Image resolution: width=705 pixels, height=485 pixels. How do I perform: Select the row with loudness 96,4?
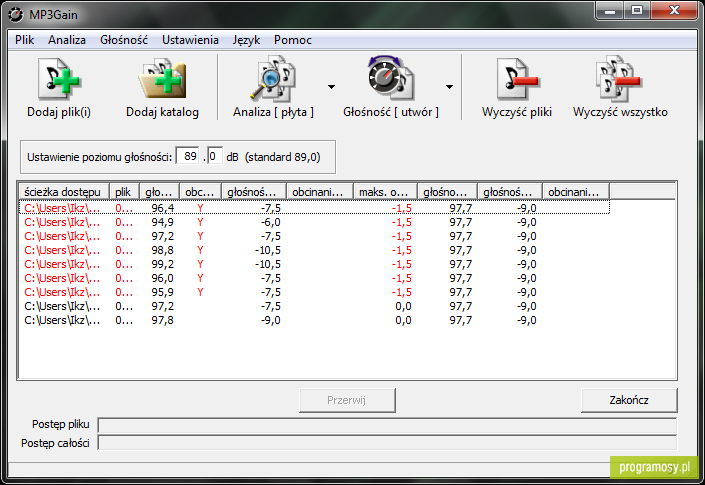click(314, 208)
